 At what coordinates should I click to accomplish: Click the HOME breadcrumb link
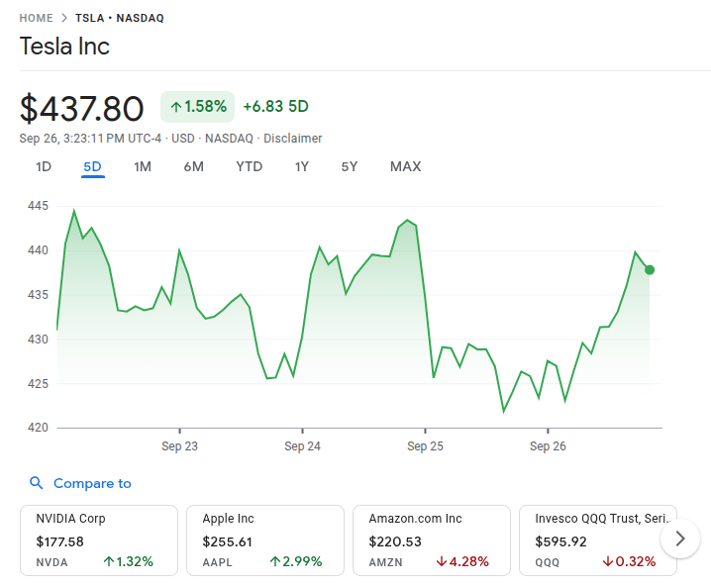click(36, 18)
